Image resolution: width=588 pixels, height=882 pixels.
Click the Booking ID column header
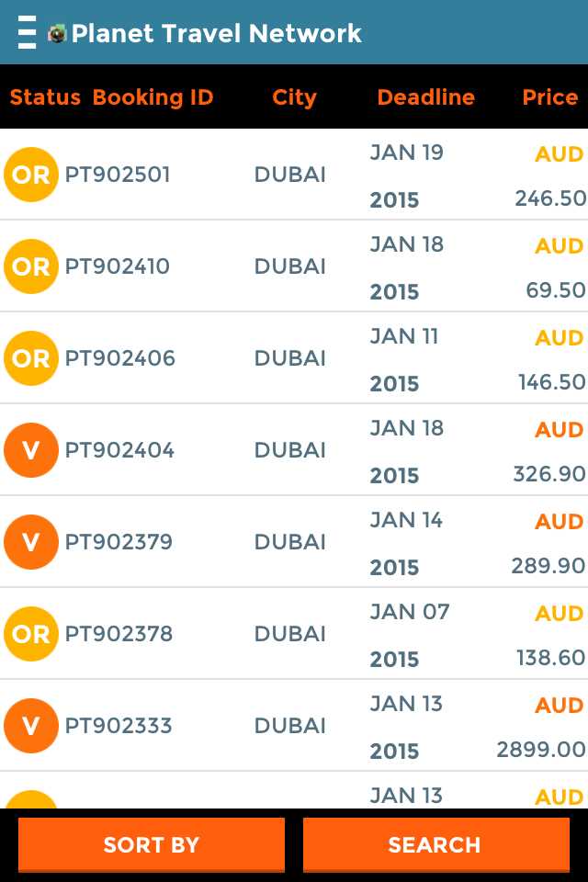[x=153, y=97]
